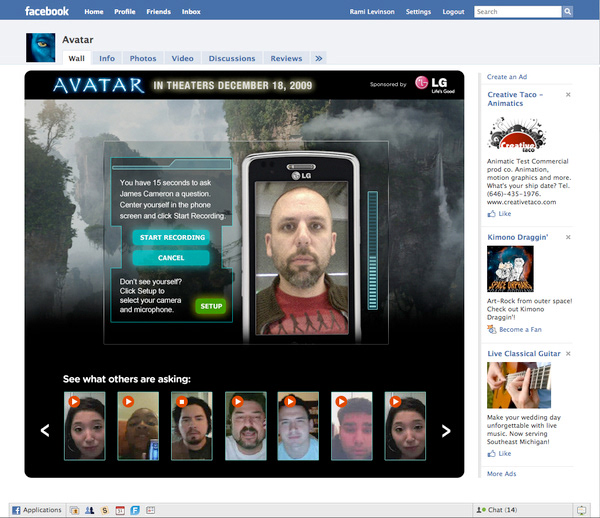
Task: Click the calendar Events icon in the bottom bar
Action: click(120, 510)
